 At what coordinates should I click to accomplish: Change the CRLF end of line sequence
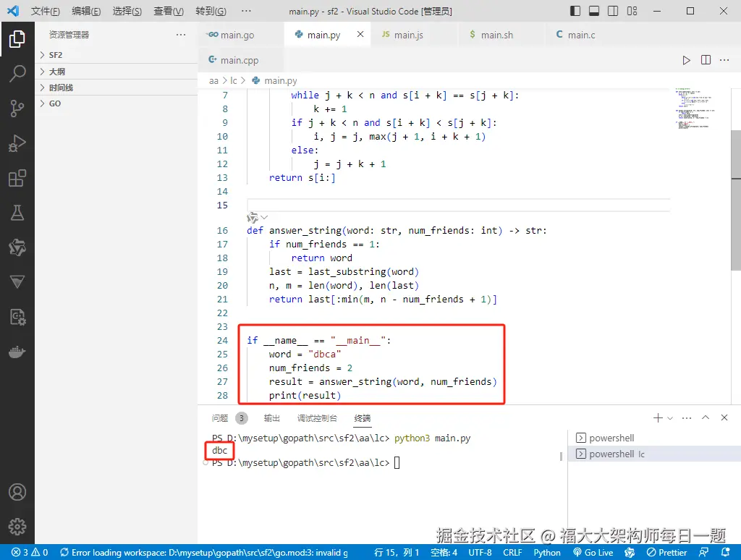(x=512, y=552)
